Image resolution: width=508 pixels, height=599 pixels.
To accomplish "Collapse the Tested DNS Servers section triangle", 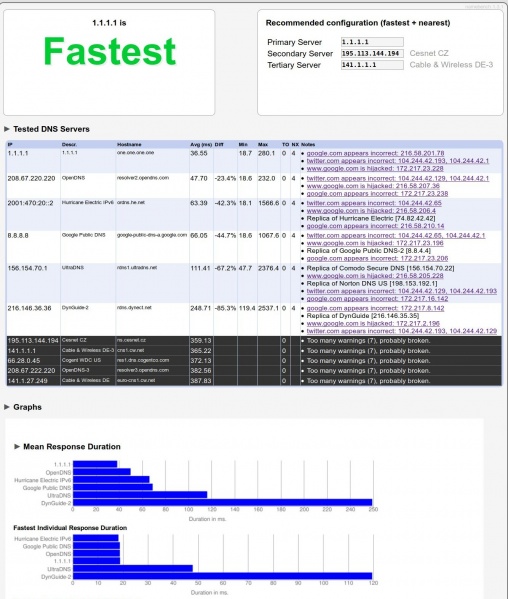I will pyautogui.click(x=6, y=129).
